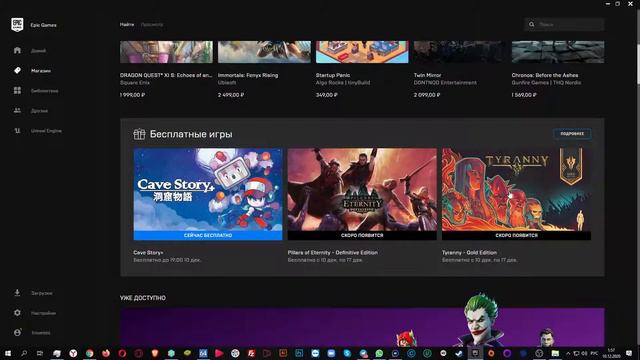This screenshot has width=640, height=360.
Task: Click the Ubisoft publisher text
Action: tap(227, 82)
